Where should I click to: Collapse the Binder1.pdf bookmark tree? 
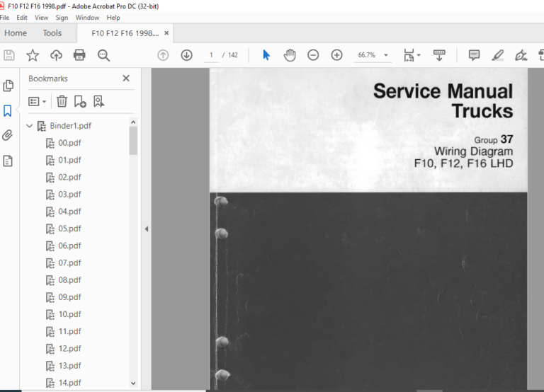pyautogui.click(x=30, y=126)
